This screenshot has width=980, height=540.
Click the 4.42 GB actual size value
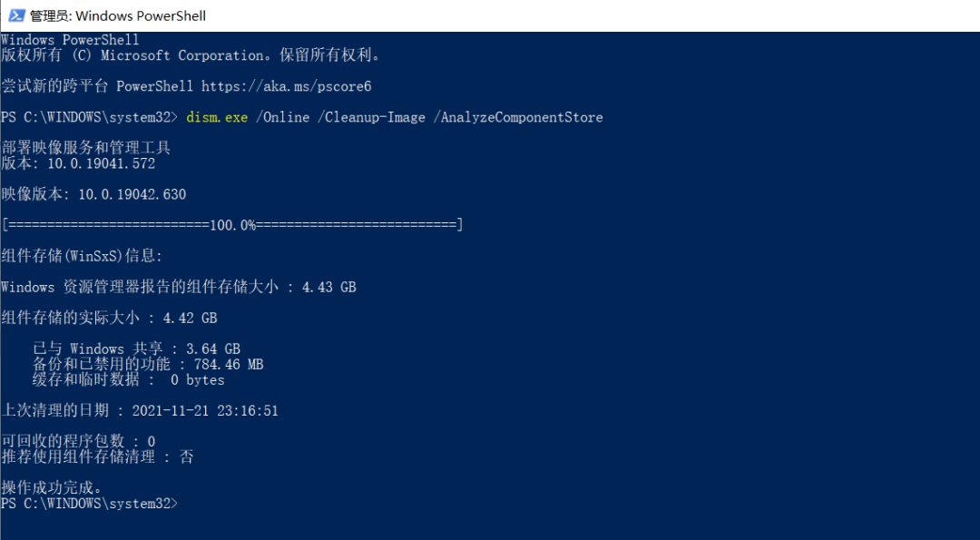coord(190,318)
